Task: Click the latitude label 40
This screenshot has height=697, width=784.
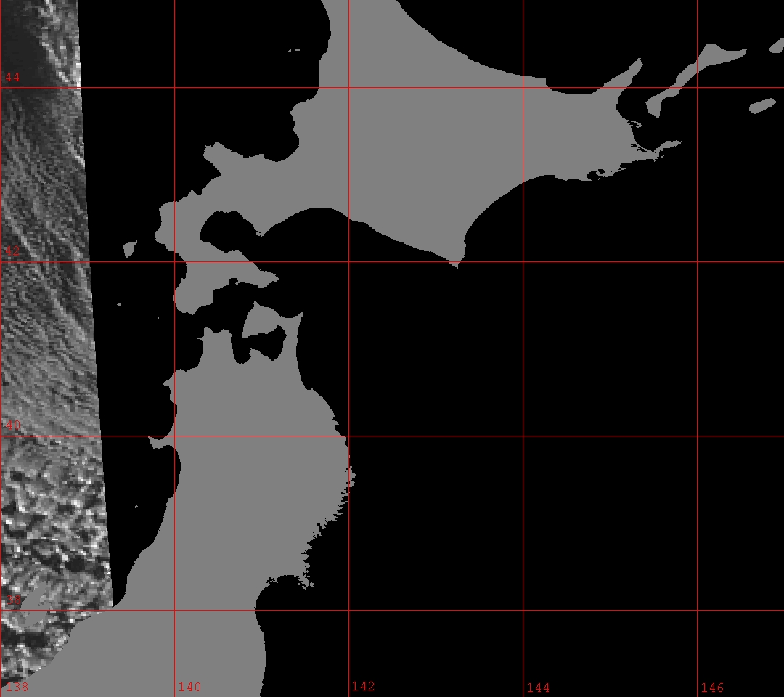Action: point(13,425)
